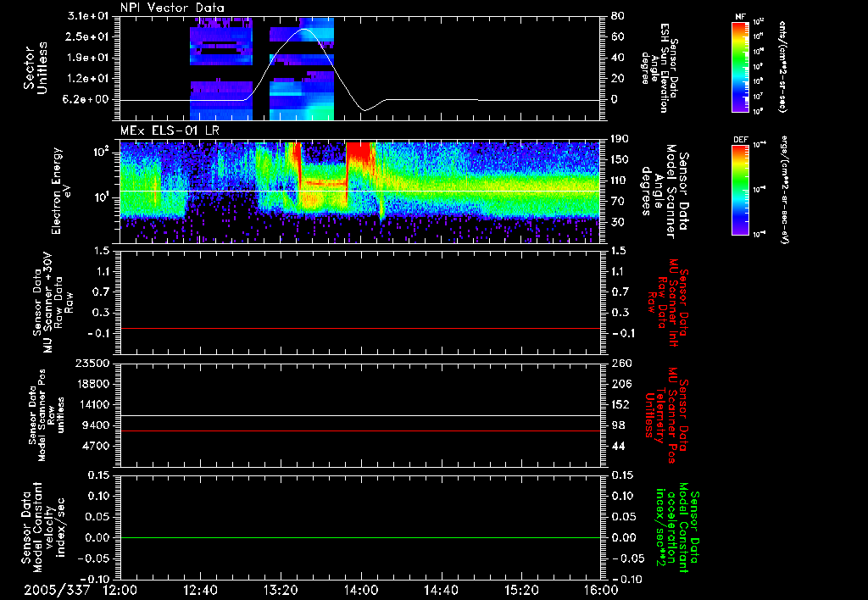Click the peak of the sun elevation curve
The width and height of the screenshot is (868, 600).
point(303,29)
